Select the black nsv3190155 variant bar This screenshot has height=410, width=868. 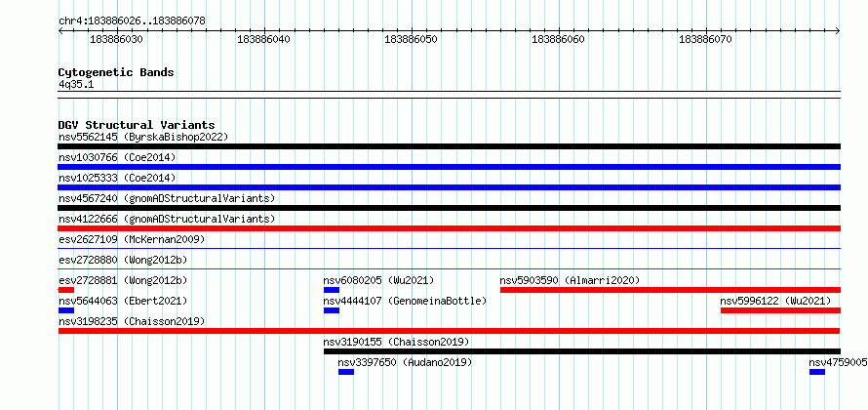pyautogui.click(x=582, y=351)
